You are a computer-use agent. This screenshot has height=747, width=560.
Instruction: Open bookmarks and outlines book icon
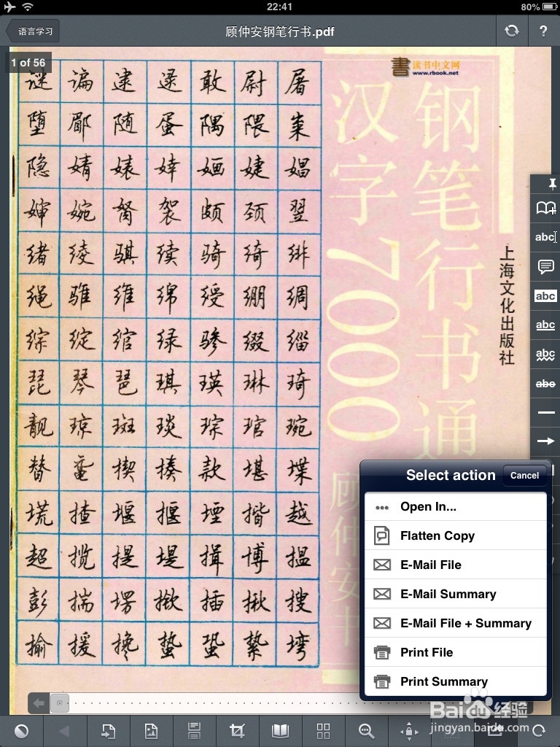tap(280, 731)
